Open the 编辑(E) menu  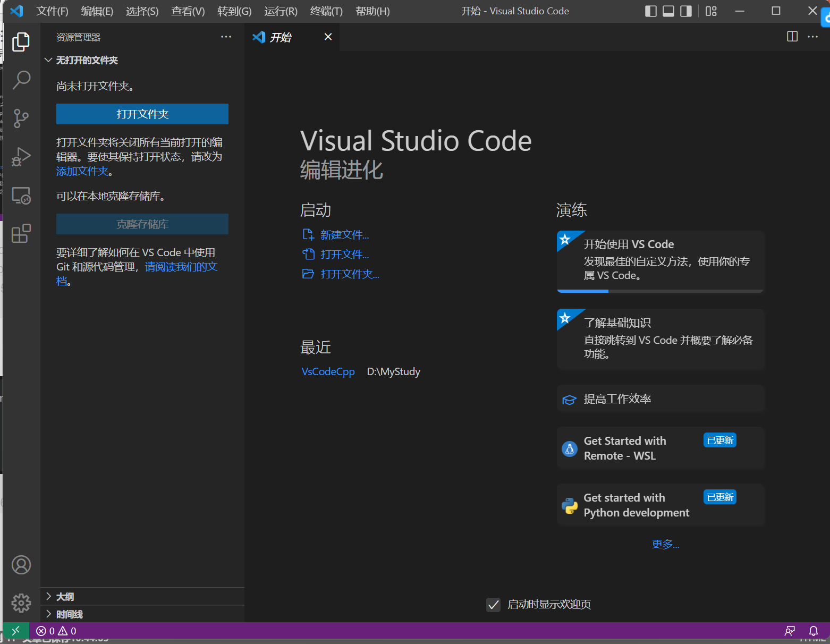[97, 11]
